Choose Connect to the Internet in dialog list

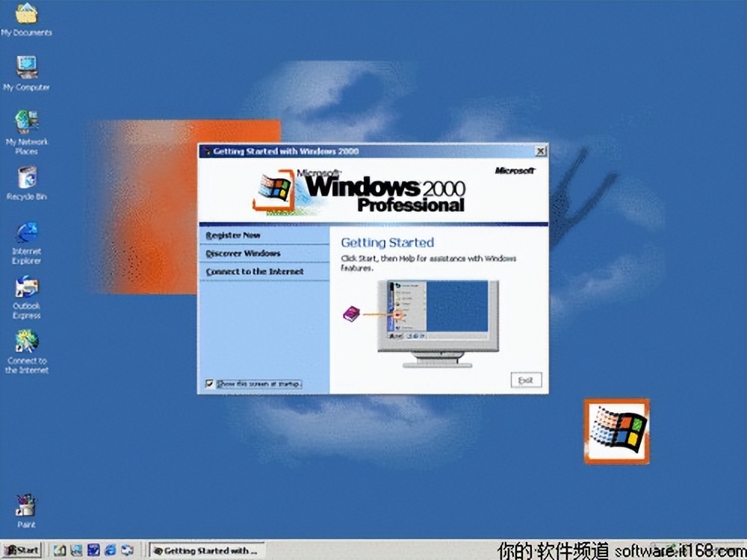[x=255, y=272]
